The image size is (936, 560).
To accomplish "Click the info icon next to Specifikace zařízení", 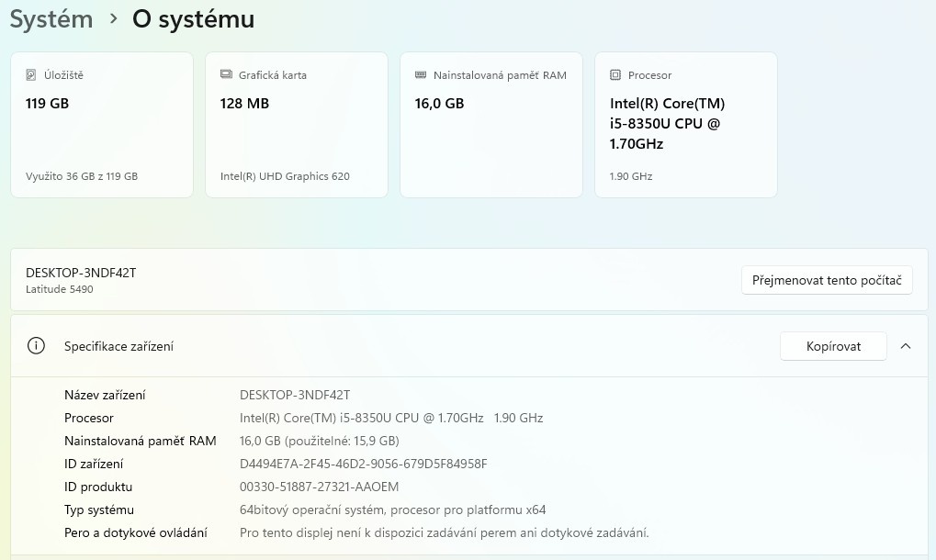I will tap(36, 346).
